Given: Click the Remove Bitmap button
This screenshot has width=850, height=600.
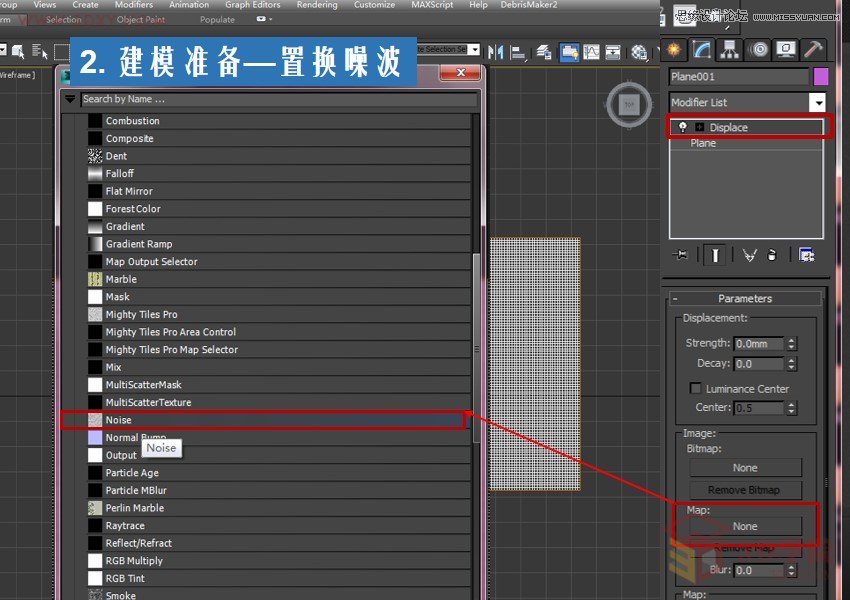Looking at the screenshot, I should 745,489.
